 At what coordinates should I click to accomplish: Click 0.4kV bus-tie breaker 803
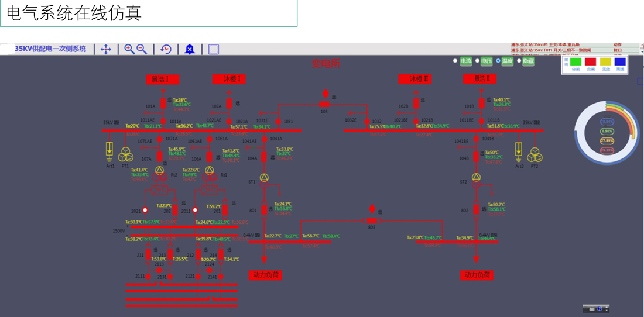click(372, 220)
